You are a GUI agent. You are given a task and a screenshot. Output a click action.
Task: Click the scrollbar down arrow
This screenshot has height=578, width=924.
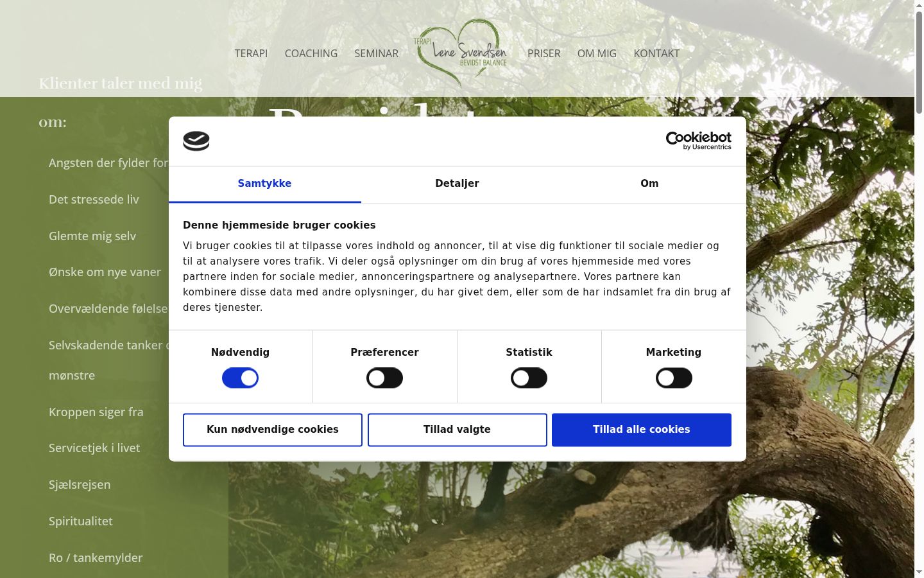(x=919, y=572)
